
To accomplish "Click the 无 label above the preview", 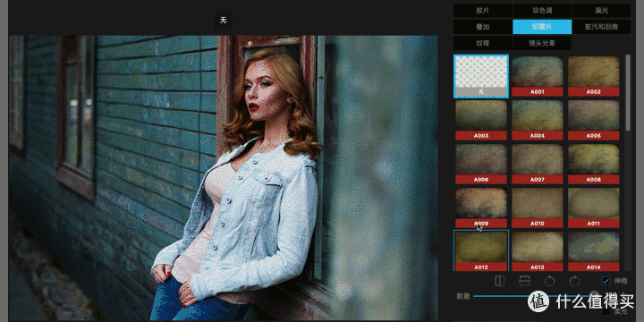I will (x=223, y=20).
